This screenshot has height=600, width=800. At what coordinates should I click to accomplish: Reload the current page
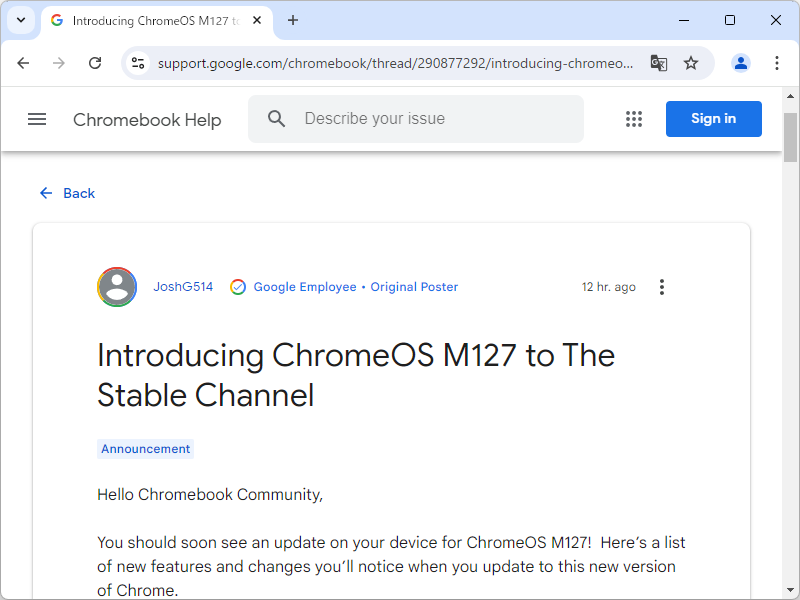pos(95,62)
